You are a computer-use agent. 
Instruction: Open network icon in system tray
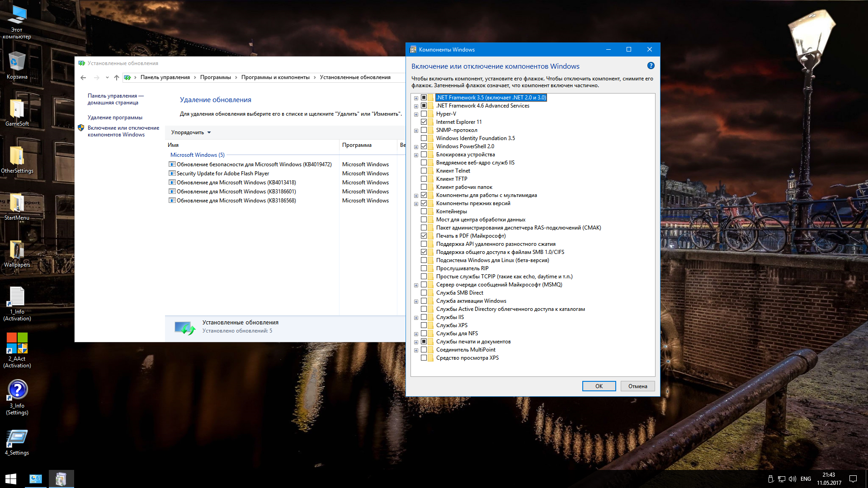point(782,479)
